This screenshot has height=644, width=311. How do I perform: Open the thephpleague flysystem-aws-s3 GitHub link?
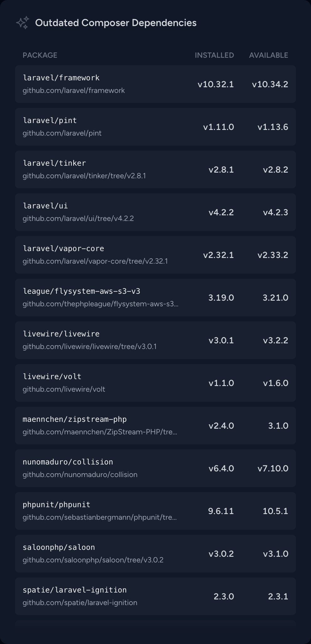[x=100, y=304]
